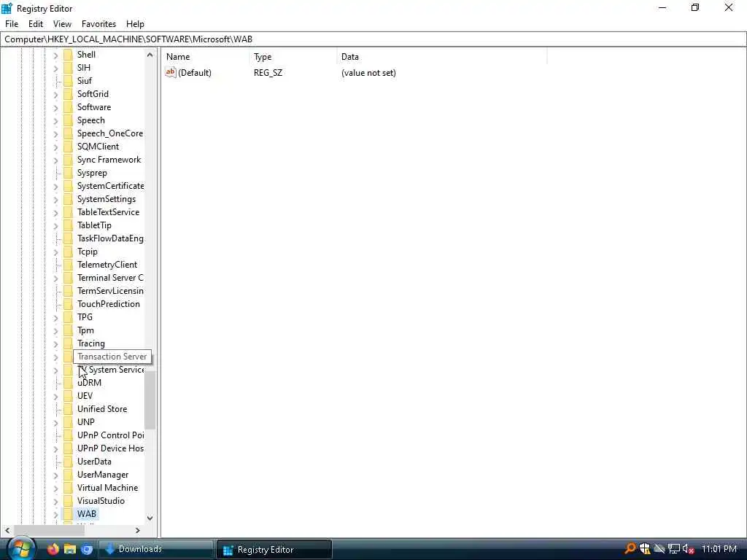Screen dimensions: 747x560
Task: Click the VisualStudio folder icon
Action: click(68, 501)
